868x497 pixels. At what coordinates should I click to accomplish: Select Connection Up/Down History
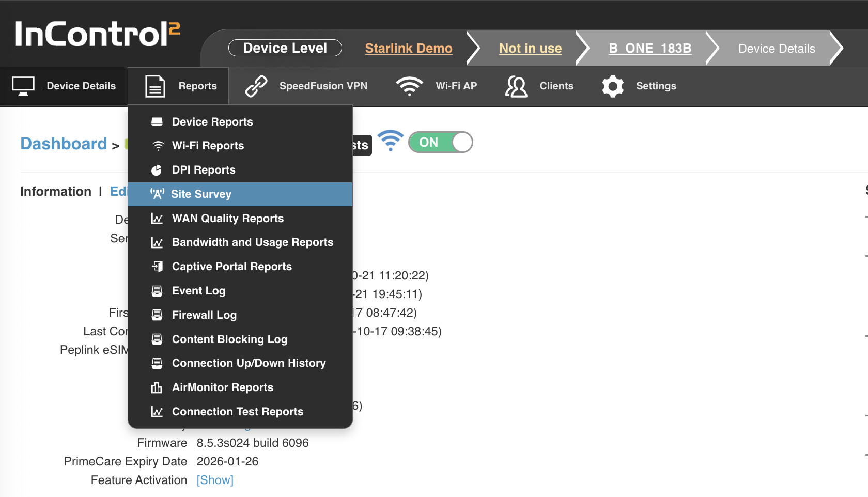tap(249, 363)
